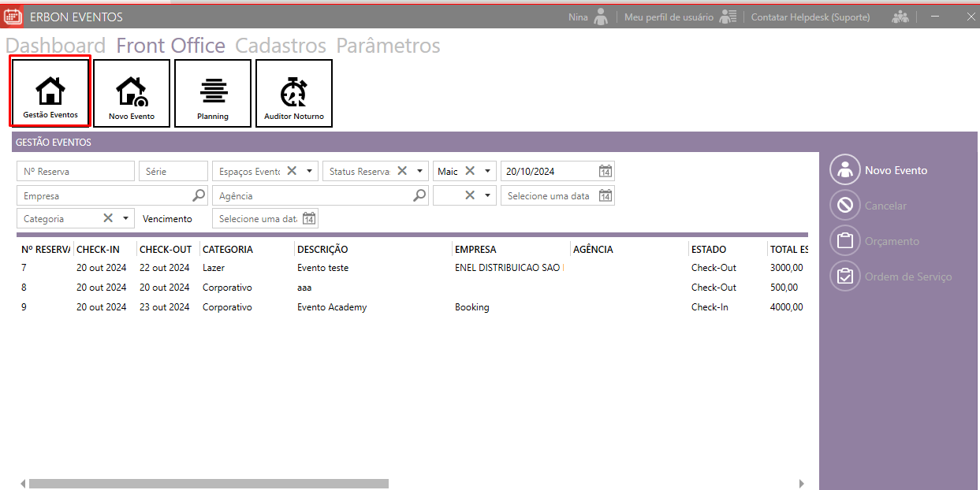Expand the Categoria dropdown arrow
The image size is (980, 490).
(125, 219)
